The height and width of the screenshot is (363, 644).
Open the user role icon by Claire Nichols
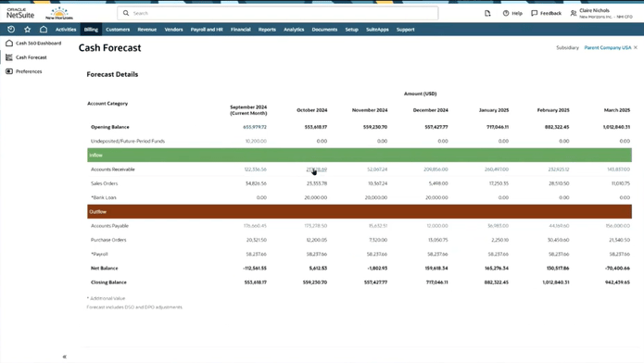tap(574, 13)
